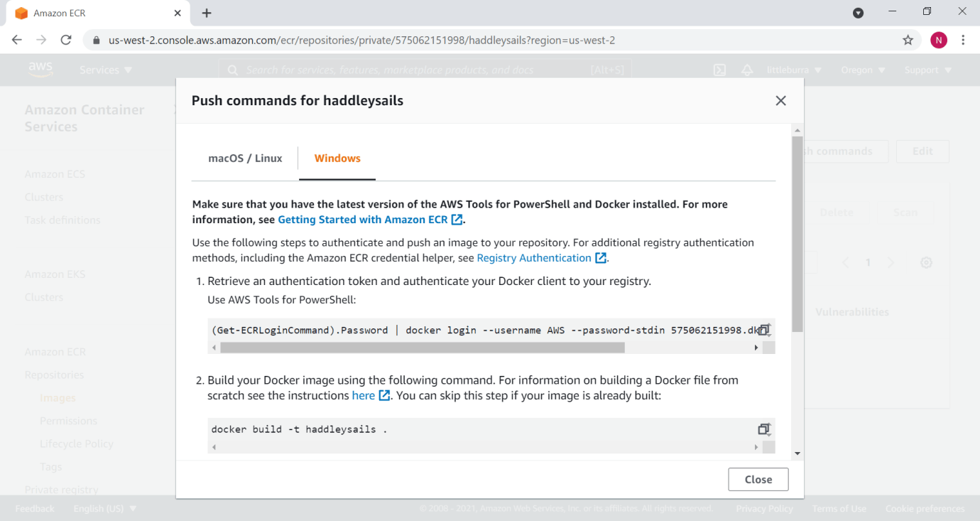Switch to macOS / Linux tab
The height and width of the screenshot is (521, 980).
[245, 159]
